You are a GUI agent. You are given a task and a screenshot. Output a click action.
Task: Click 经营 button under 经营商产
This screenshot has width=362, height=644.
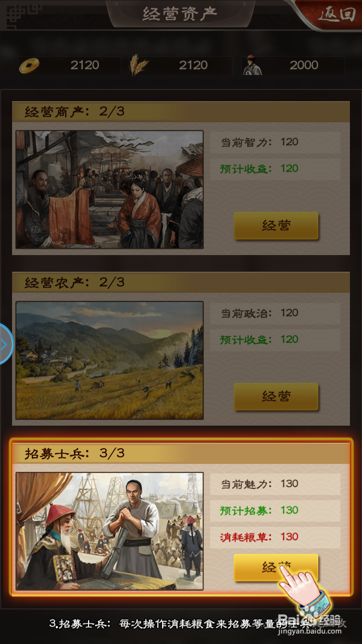click(x=276, y=225)
